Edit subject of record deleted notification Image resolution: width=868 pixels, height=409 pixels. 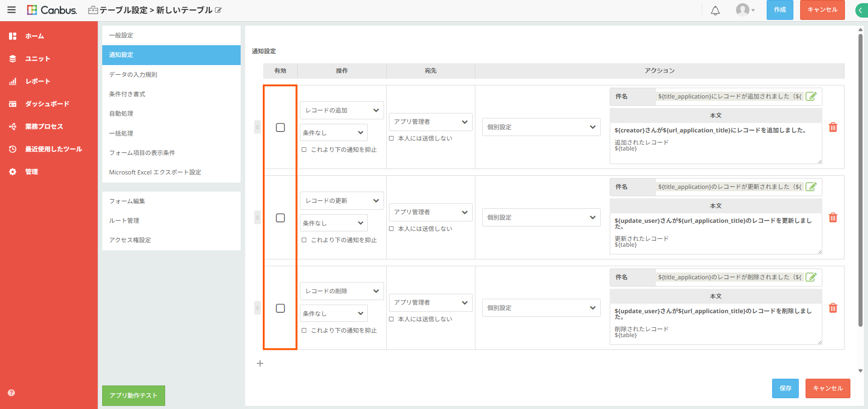(x=811, y=277)
